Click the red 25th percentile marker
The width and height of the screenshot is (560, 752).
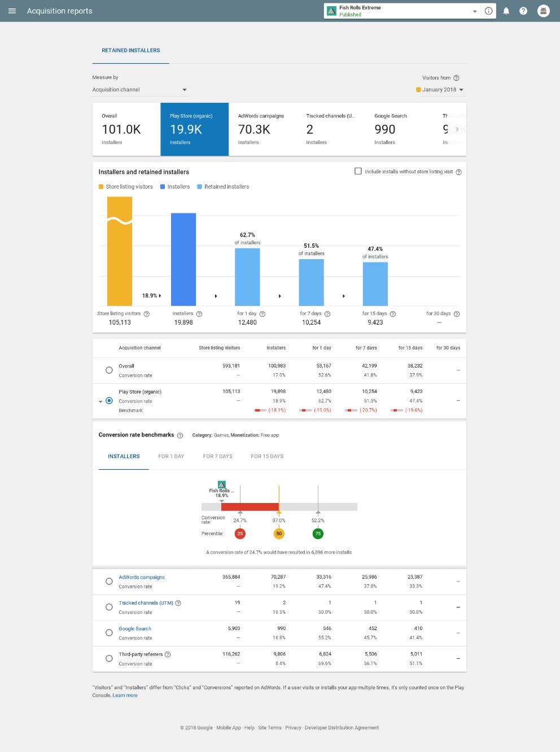tap(240, 534)
